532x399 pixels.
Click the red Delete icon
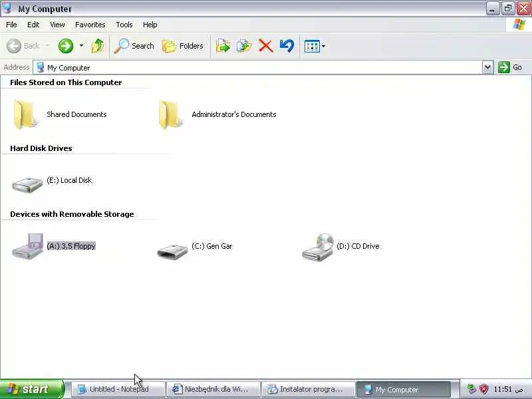[265, 46]
